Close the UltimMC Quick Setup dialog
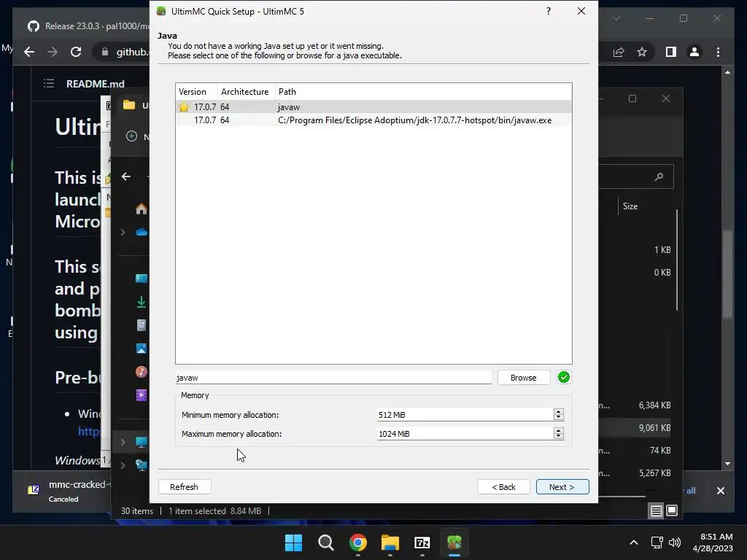 (581, 11)
